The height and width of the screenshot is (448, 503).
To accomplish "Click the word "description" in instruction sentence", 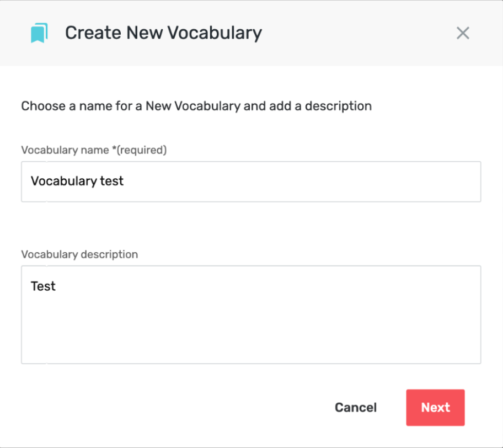I will point(339,106).
